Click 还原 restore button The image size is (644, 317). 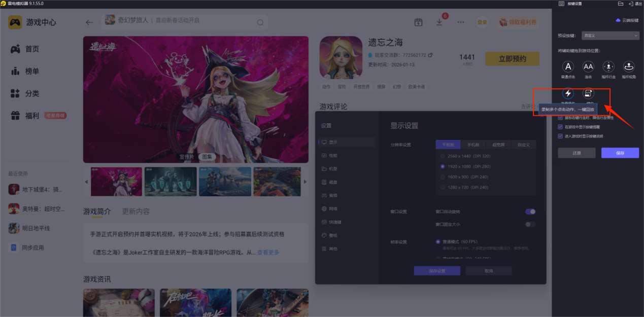point(577,153)
